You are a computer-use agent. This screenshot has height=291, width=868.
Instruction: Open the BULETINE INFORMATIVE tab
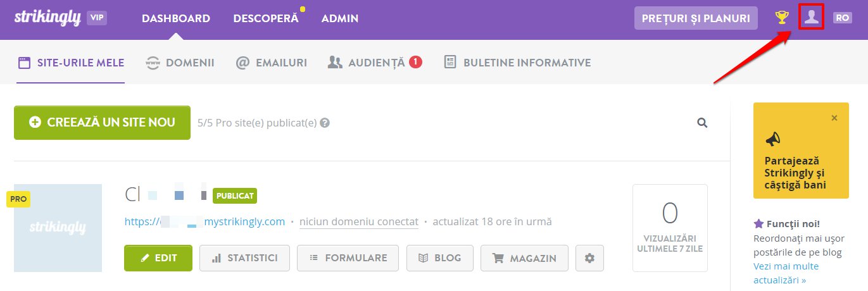[x=518, y=63]
